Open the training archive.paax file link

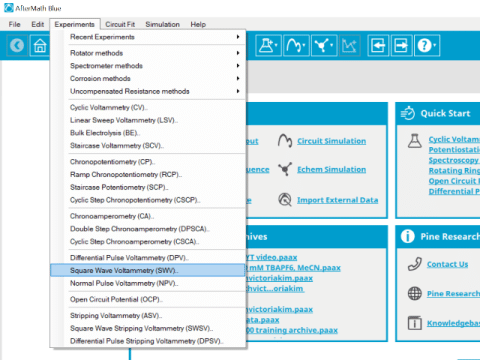[x=292, y=330]
